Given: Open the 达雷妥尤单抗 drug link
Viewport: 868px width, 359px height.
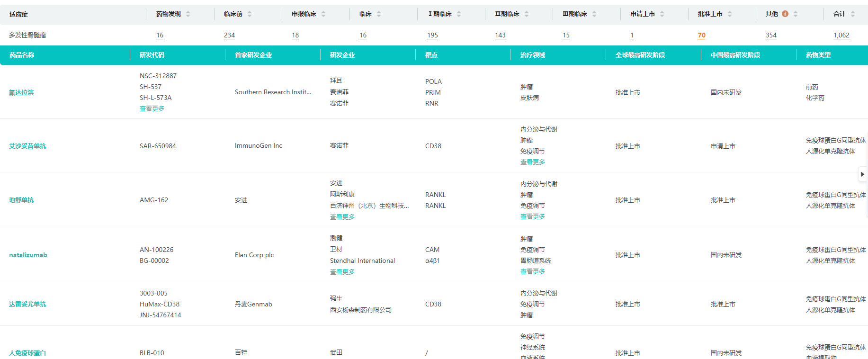Looking at the screenshot, I should pos(27,304).
